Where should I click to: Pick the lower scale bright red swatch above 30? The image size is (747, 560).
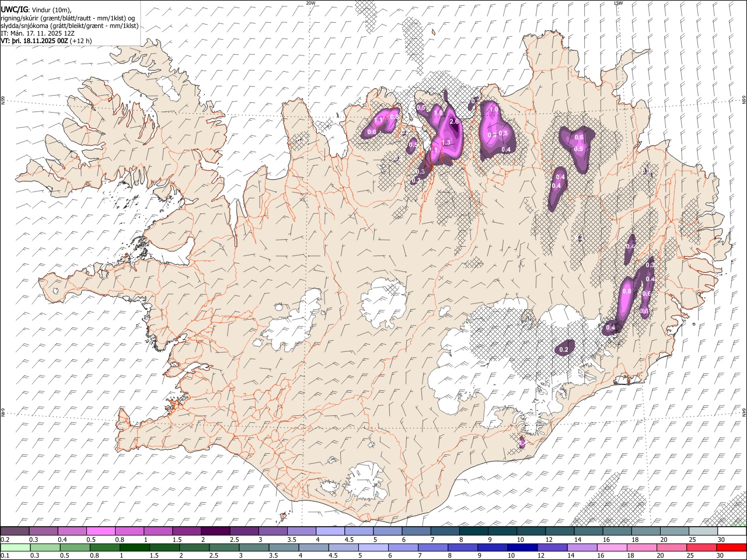[x=732, y=547]
